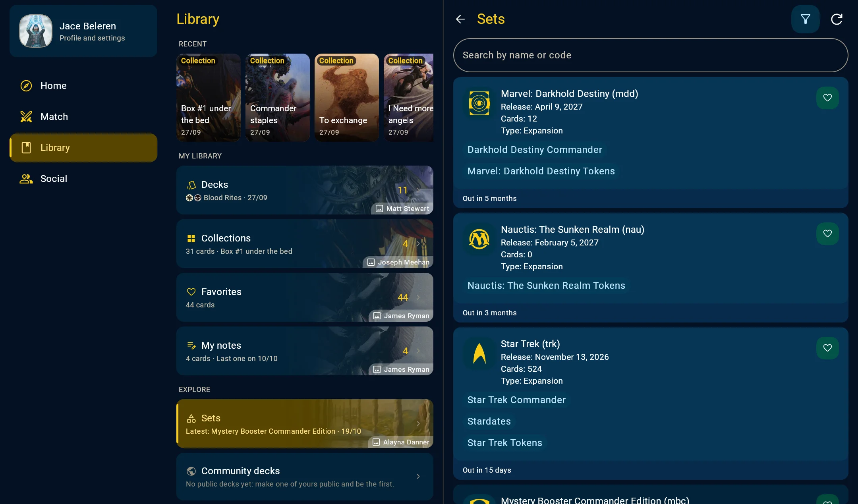
Task: Open Darkhold Destiny Commander subset
Action: coord(535,150)
